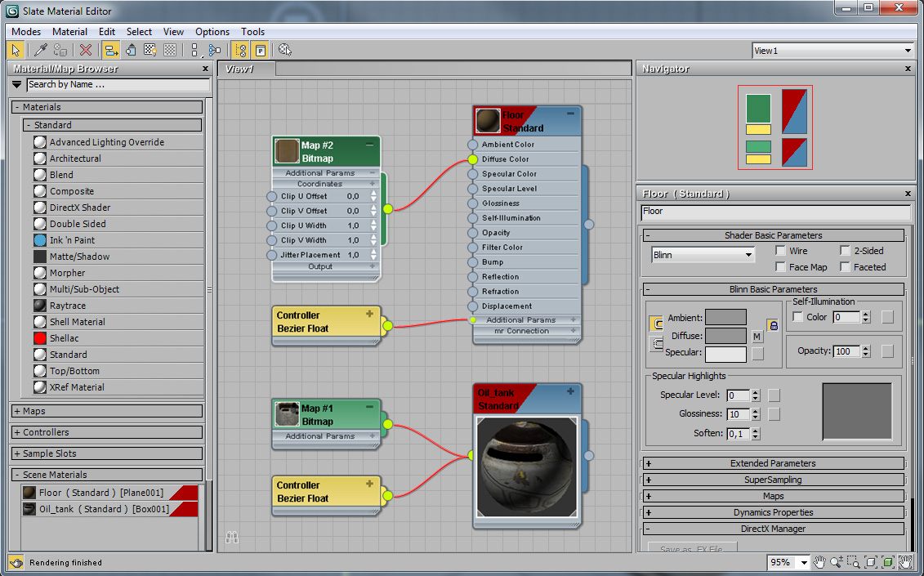
Task: Toggle Show Shaded Material in Viewport icon
Action: pos(150,51)
